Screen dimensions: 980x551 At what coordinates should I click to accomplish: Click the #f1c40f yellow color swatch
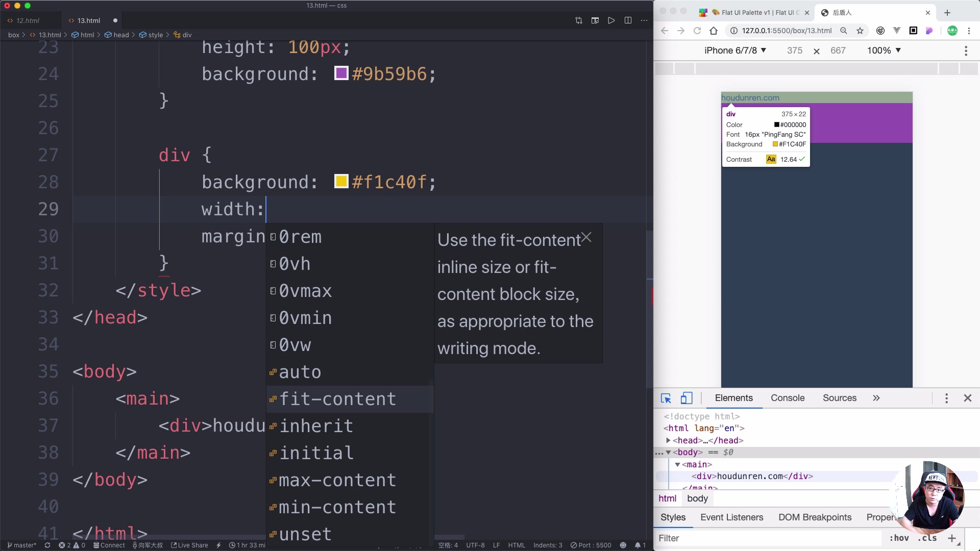coord(341,181)
